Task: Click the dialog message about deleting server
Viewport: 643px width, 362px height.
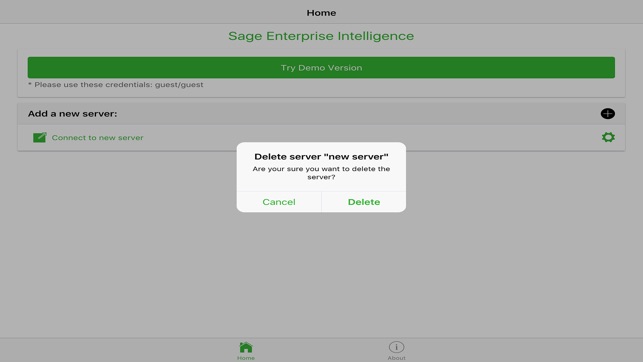Action: click(321, 173)
